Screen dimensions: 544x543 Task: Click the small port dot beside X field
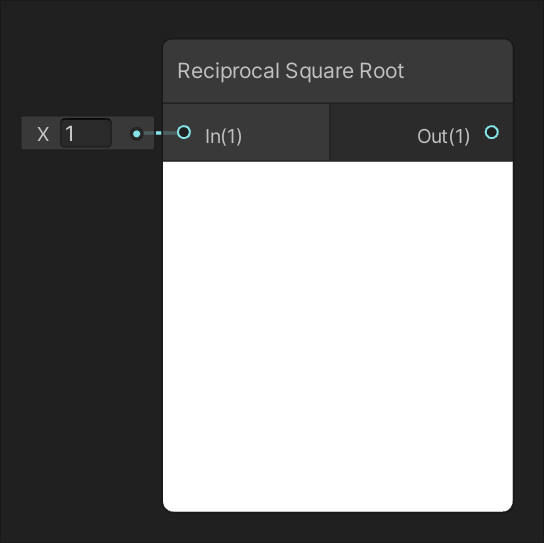click(137, 134)
